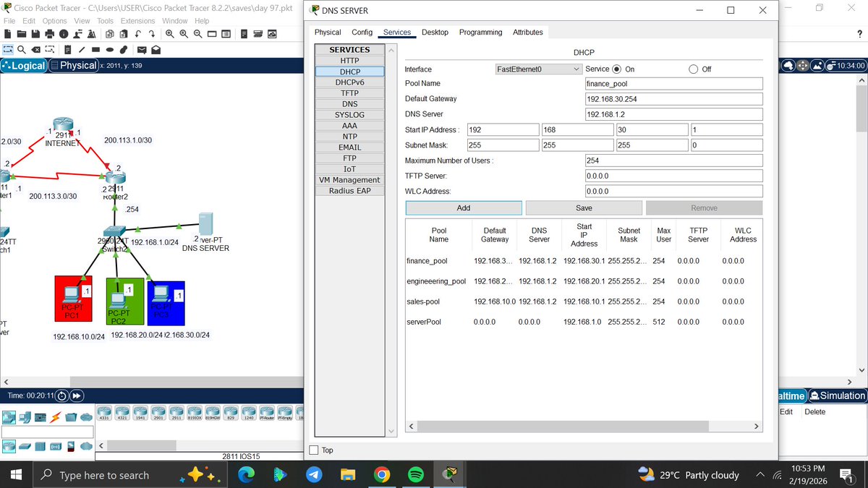Select the Switches subcategory icon

25,446
